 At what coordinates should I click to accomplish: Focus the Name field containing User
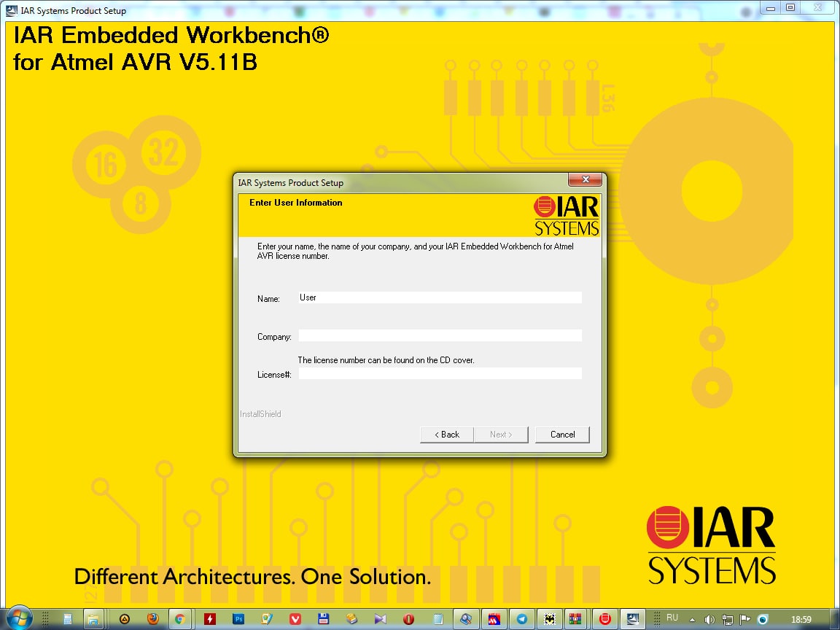tap(440, 297)
